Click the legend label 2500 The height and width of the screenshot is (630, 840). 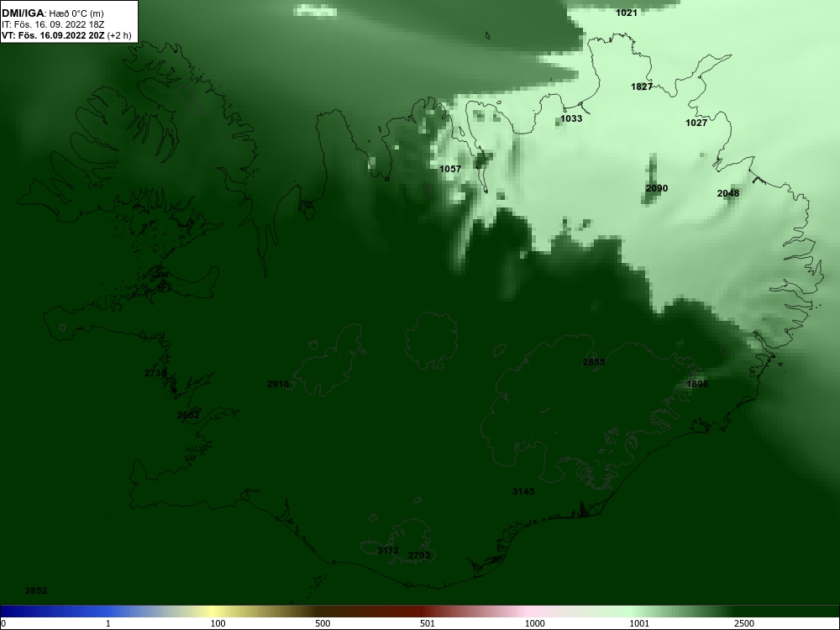coord(744,624)
